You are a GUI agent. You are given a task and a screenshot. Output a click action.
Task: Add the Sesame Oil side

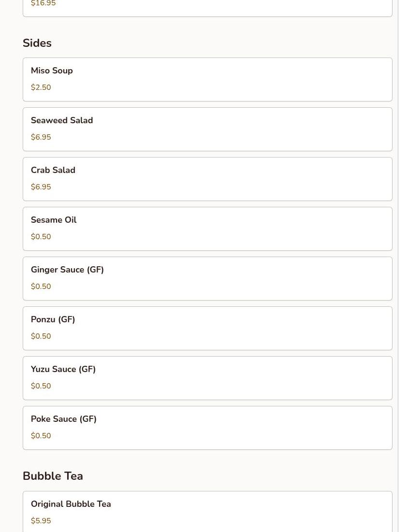207,229
